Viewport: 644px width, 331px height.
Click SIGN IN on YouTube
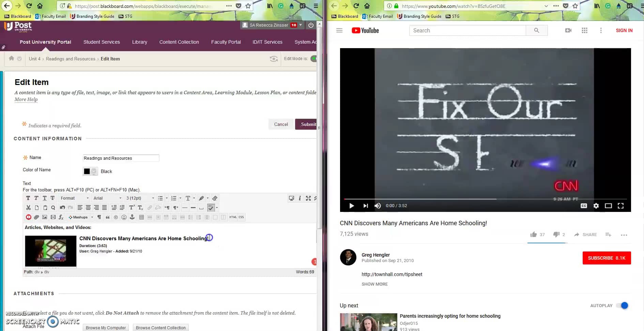[624, 30]
